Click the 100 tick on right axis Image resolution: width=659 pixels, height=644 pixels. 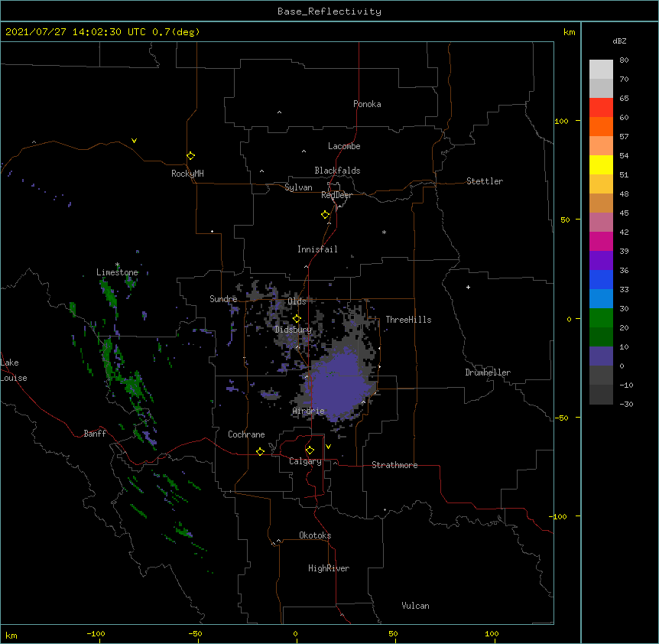(x=561, y=121)
